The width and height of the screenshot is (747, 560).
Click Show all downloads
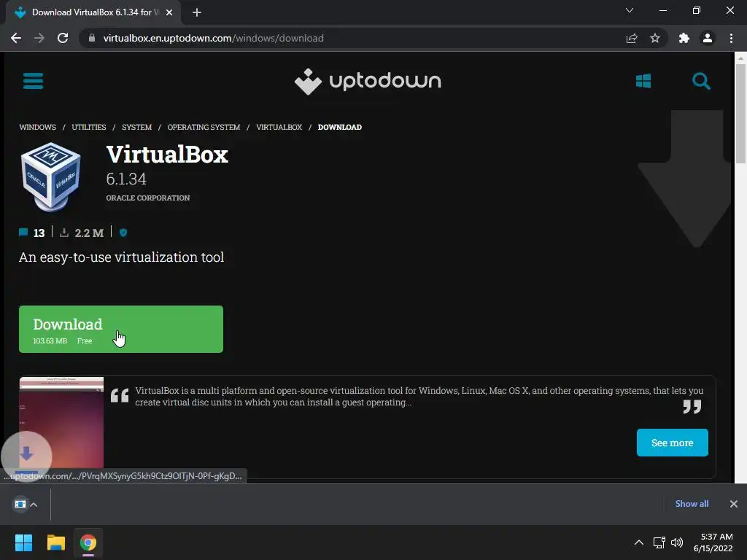(x=692, y=504)
